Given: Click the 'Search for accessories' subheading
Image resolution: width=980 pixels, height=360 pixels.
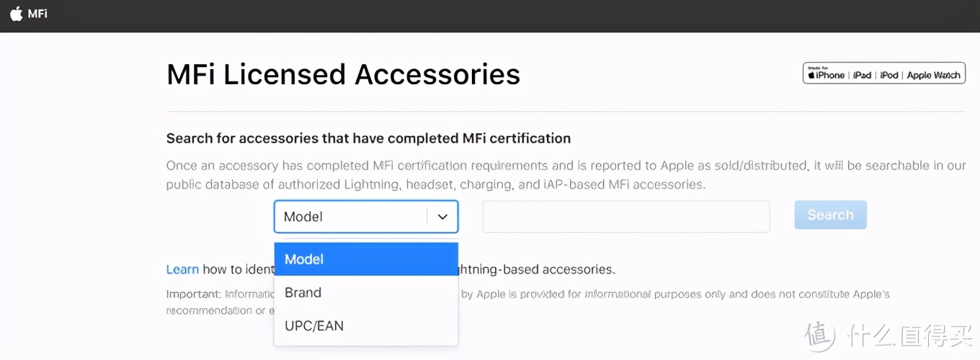Looking at the screenshot, I should (368, 138).
